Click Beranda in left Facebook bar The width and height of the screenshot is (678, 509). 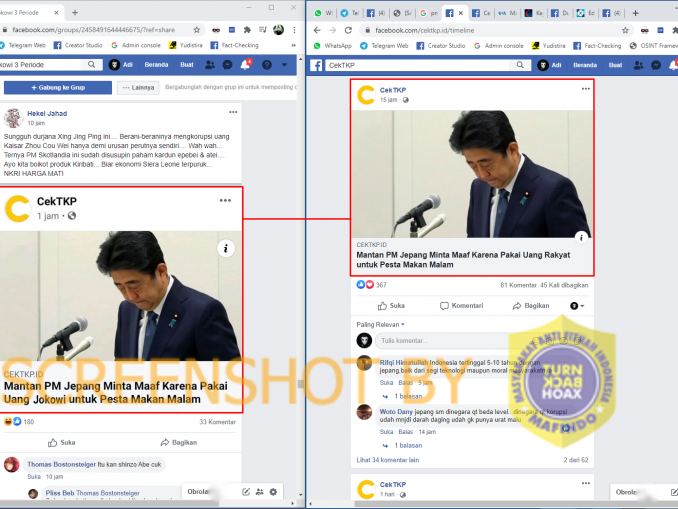coord(156,65)
